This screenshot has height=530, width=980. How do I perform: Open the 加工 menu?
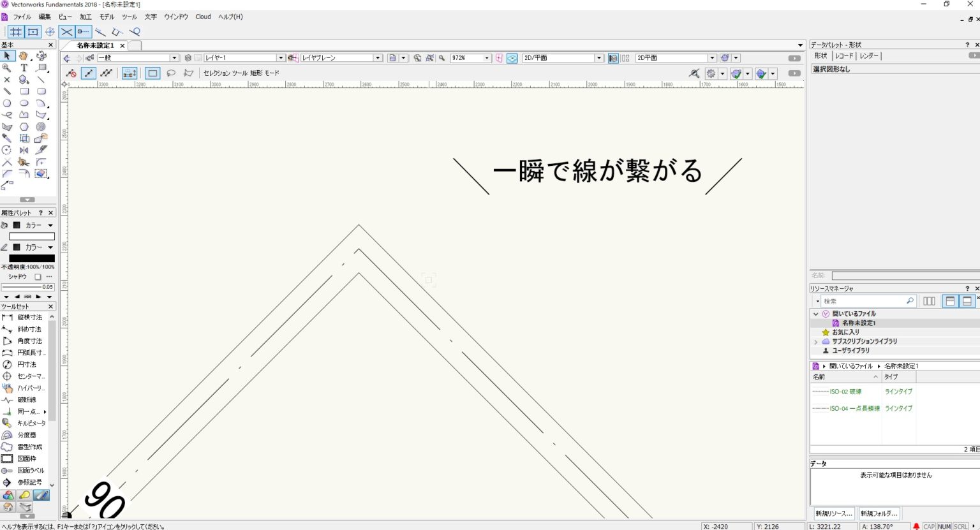tap(85, 17)
